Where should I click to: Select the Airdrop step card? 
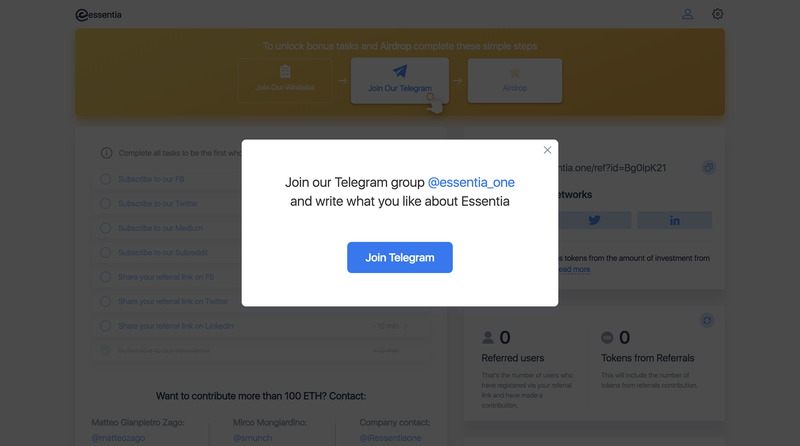click(x=515, y=81)
